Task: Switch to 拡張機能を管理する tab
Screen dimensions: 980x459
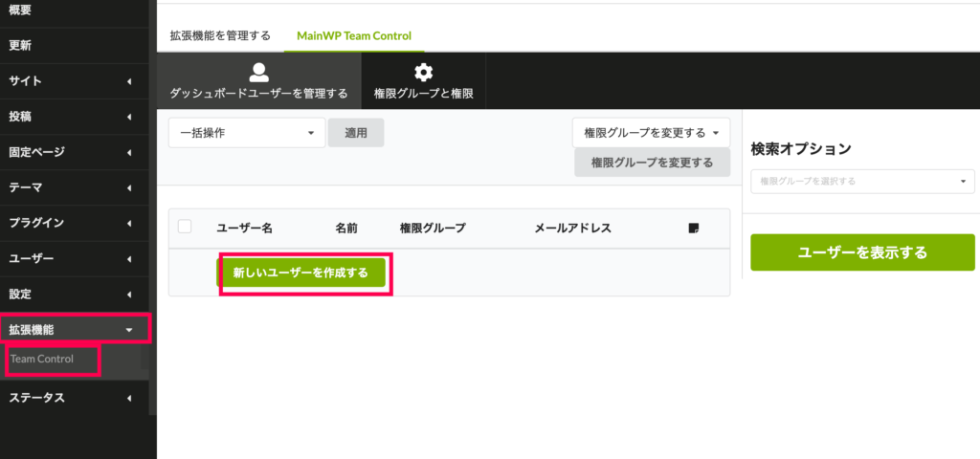Action: tap(220, 35)
